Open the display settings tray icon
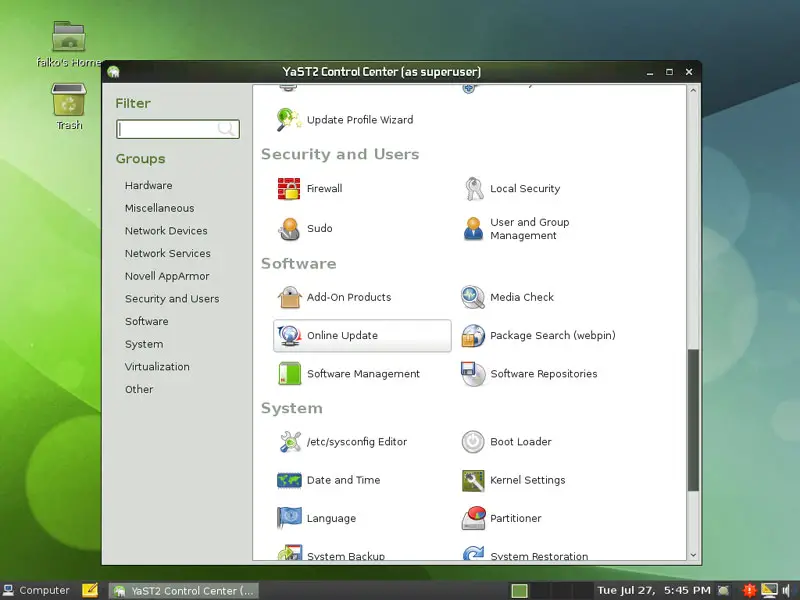This screenshot has width=800, height=600. click(769, 590)
